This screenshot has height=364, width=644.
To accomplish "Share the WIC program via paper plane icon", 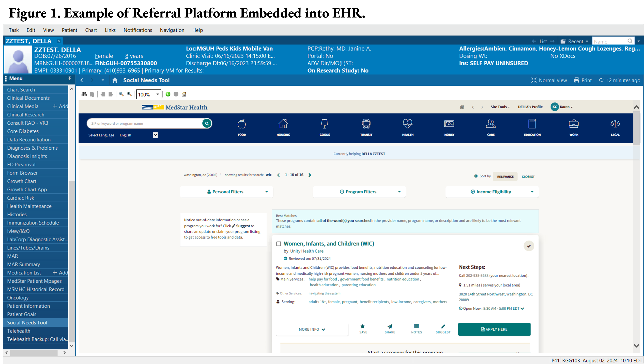I will (x=390, y=329).
